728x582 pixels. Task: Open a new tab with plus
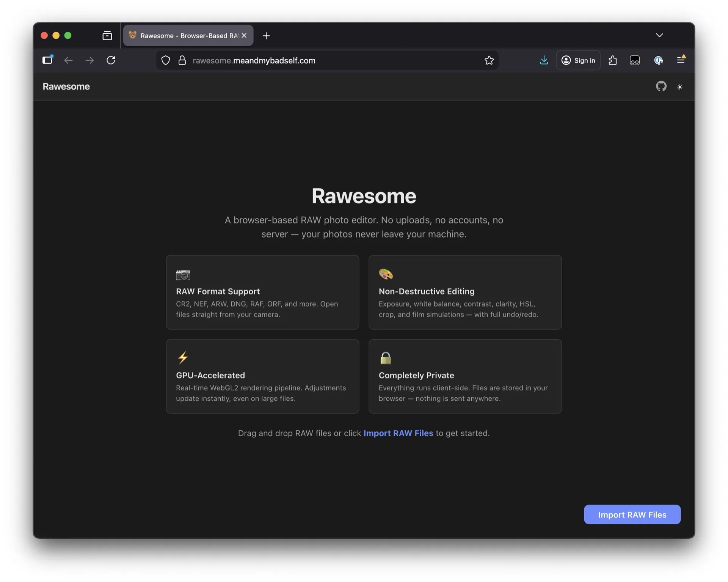coord(266,36)
